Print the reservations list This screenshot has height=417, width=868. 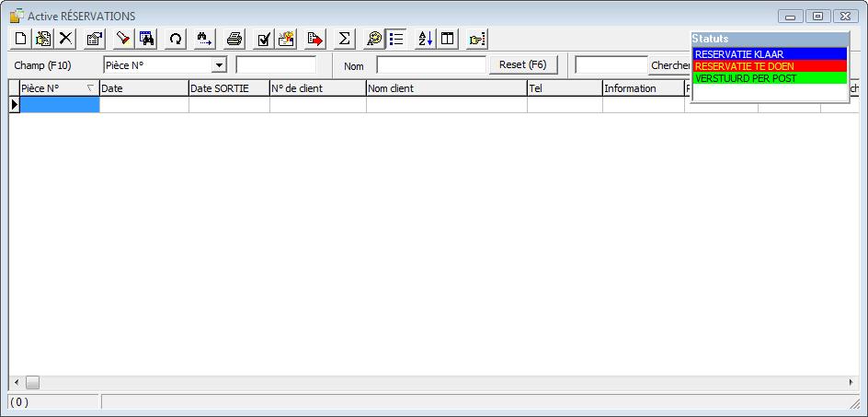point(234,39)
